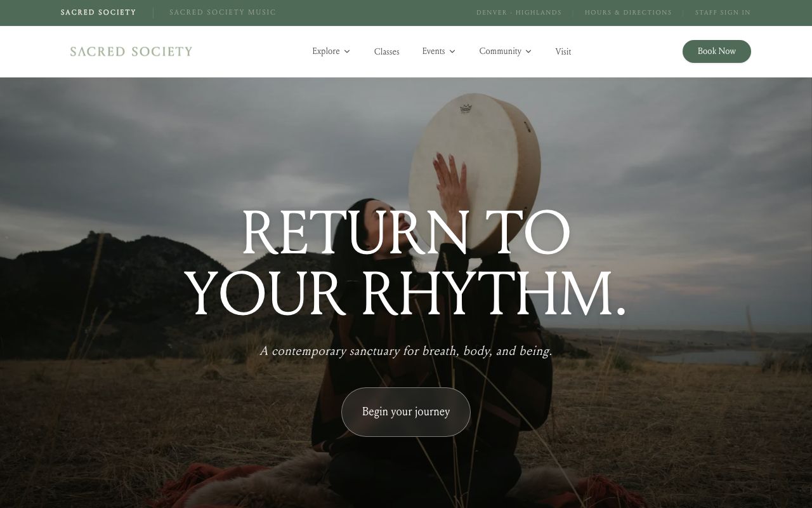The image size is (812, 508).
Task: Go to the Classes page
Action: click(386, 52)
